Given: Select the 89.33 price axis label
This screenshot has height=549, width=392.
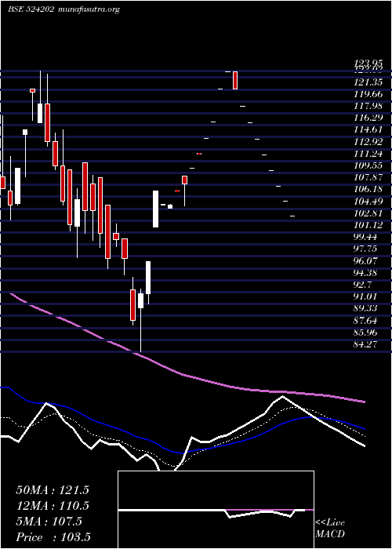Looking at the screenshot, I should [365, 308].
